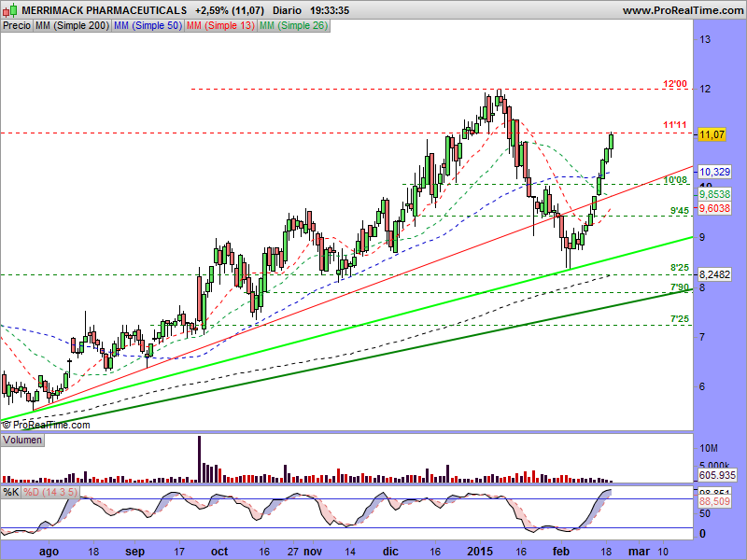Viewport: 747px width, 560px height.
Task: Click the 605.935 volume value tag
Action: pyautogui.click(x=717, y=475)
